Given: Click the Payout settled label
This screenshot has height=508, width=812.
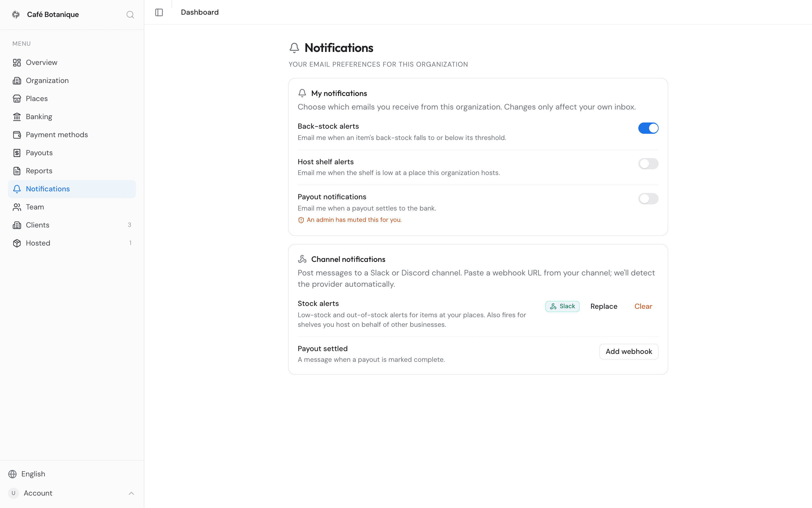Looking at the screenshot, I should click(323, 349).
